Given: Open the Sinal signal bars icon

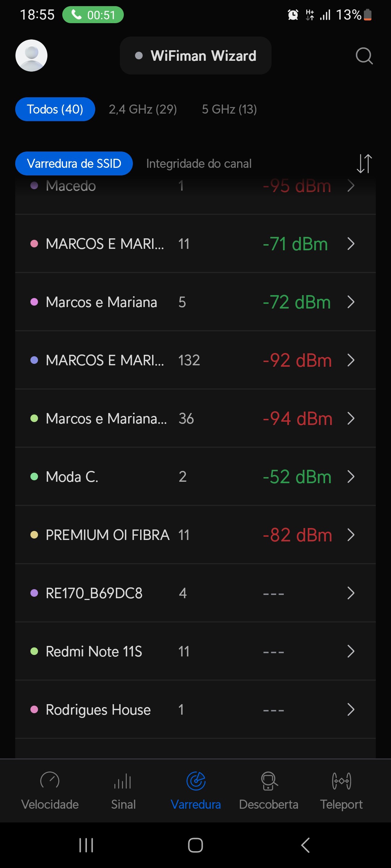Looking at the screenshot, I should pos(123,780).
